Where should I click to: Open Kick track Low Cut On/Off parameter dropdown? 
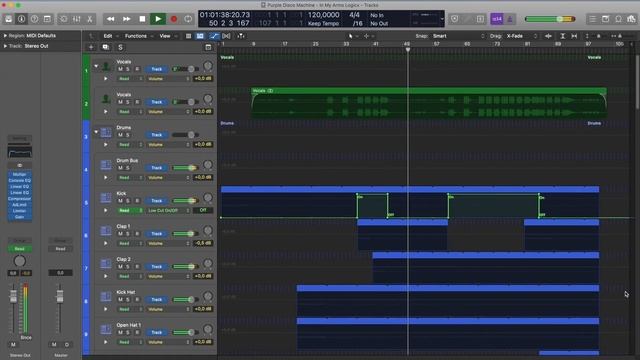(169, 211)
